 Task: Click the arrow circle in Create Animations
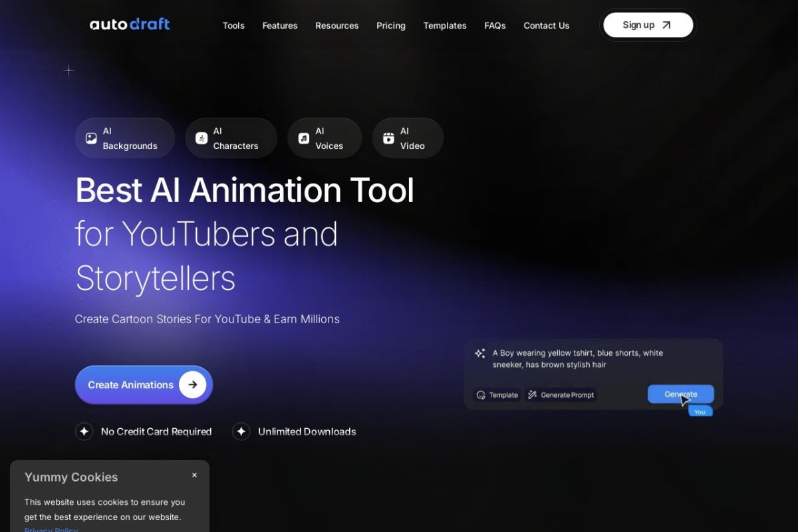point(192,384)
